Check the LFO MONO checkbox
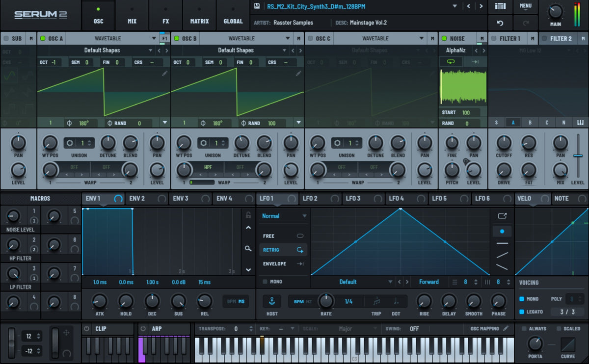 coord(265,282)
